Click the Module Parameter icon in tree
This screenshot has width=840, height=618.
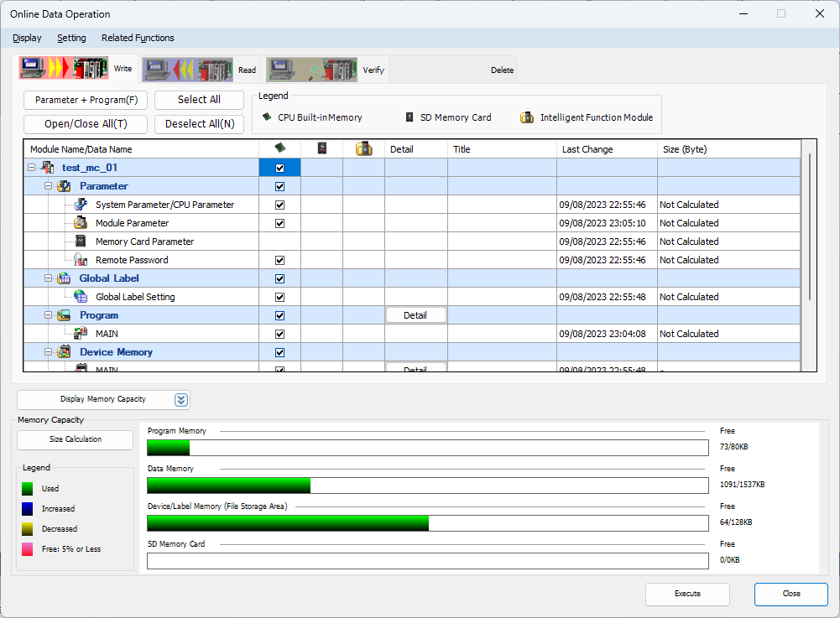click(x=81, y=223)
